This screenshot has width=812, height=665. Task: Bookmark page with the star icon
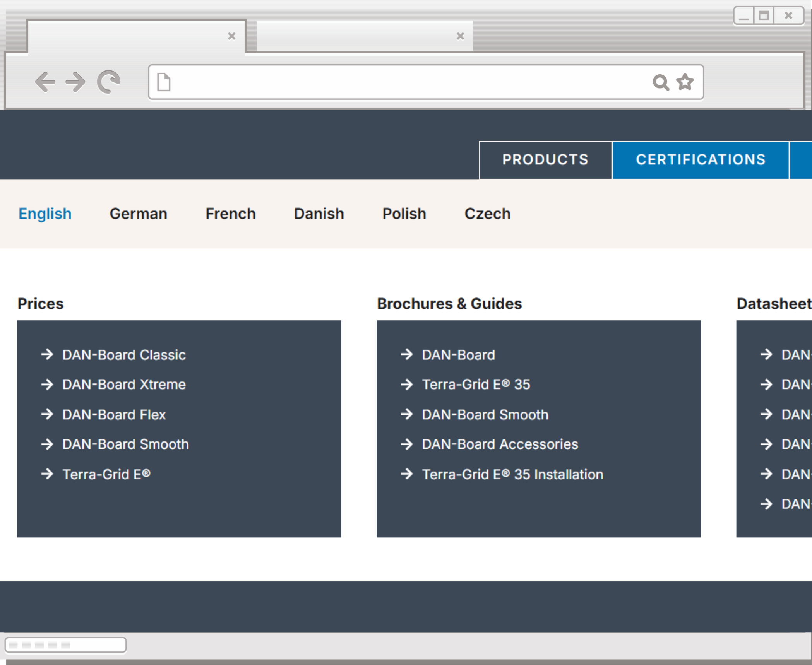(685, 82)
